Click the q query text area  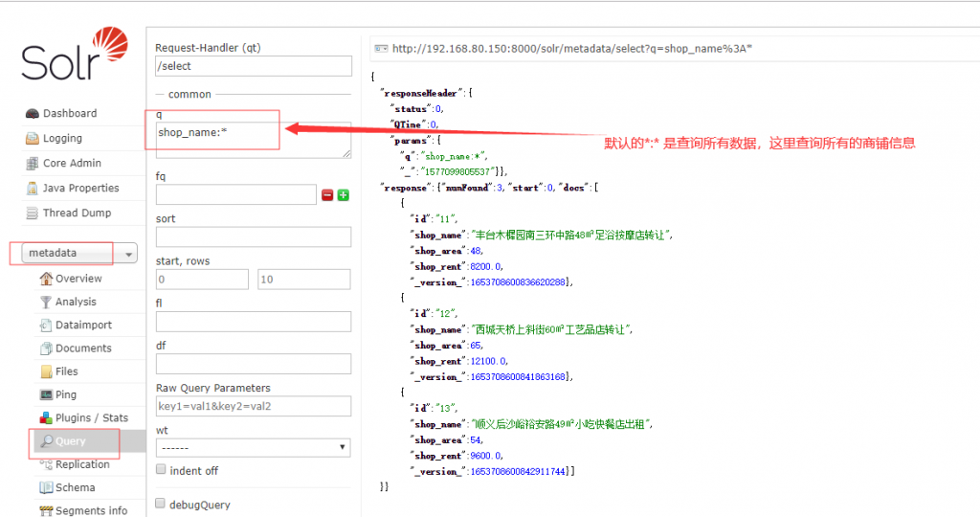253,139
